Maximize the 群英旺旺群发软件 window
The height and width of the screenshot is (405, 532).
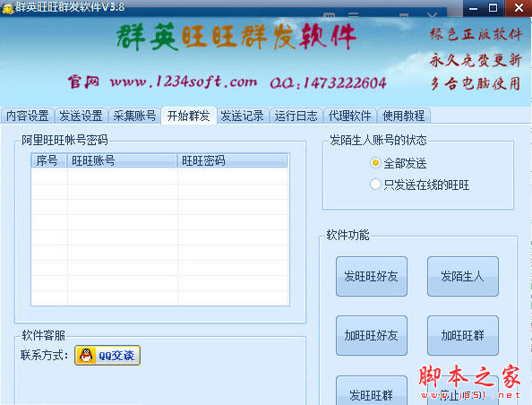(x=493, y=8)
